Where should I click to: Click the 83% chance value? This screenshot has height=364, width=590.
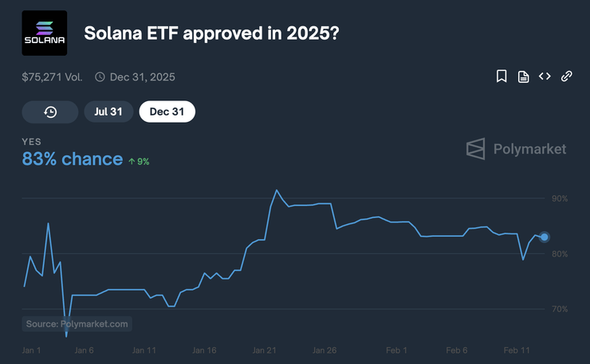coord(73,159)
